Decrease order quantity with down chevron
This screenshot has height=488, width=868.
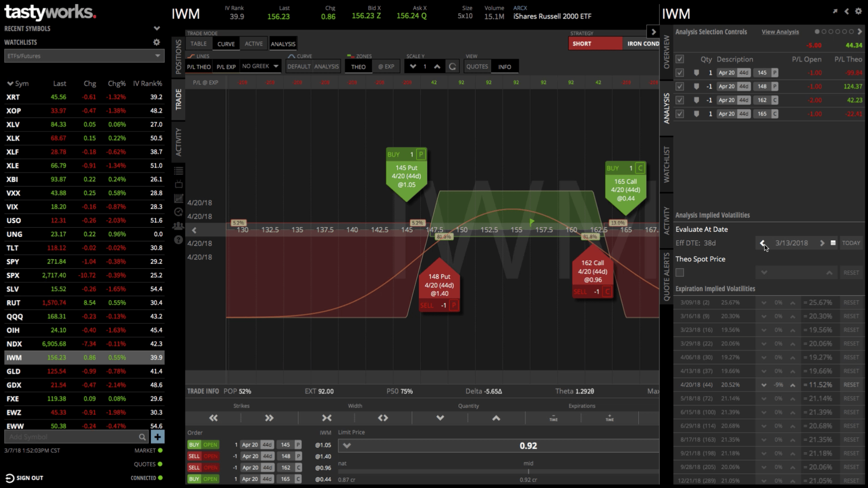pyautogui.click(x=440, y=418)
